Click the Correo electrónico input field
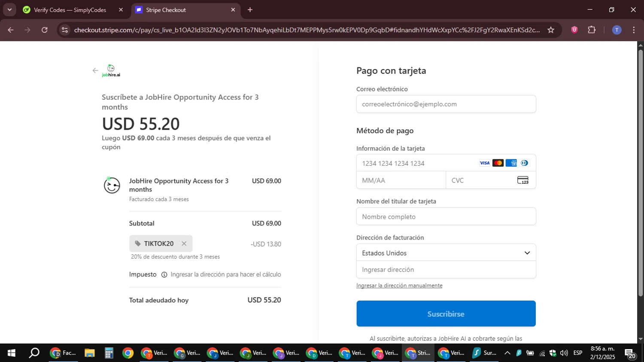644x362 pixels. pos(446,104)
